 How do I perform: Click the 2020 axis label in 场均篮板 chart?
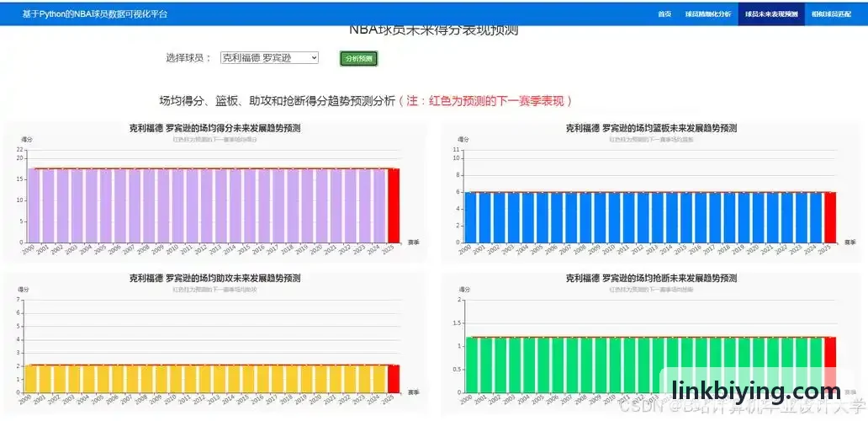[x=751, y=250]
